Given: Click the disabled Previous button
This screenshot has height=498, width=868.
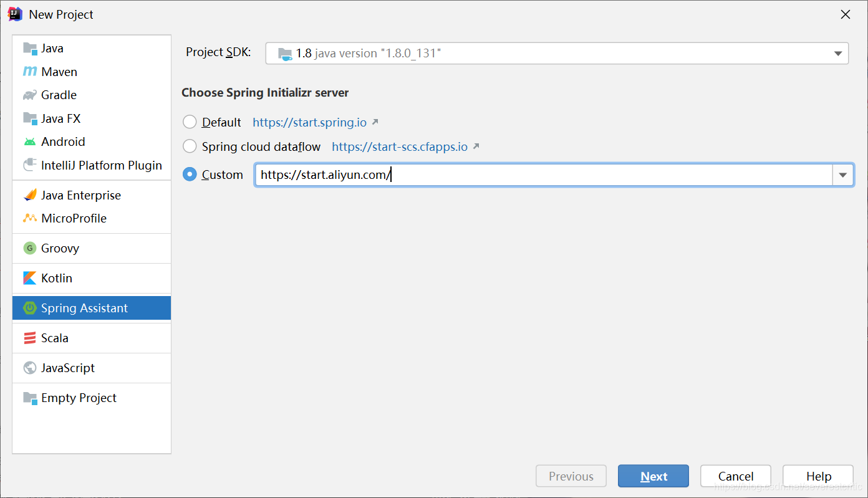Looking at the screenshot, I should point(571,476).
